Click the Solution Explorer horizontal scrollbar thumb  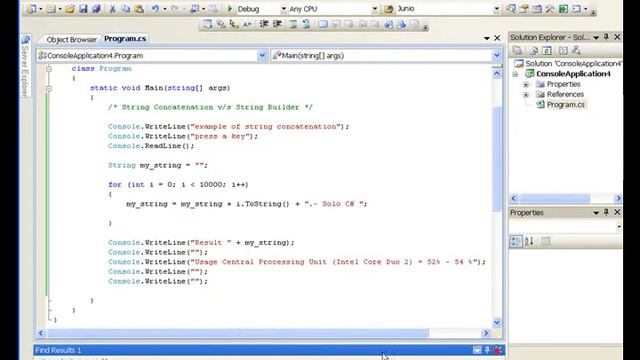554,198
